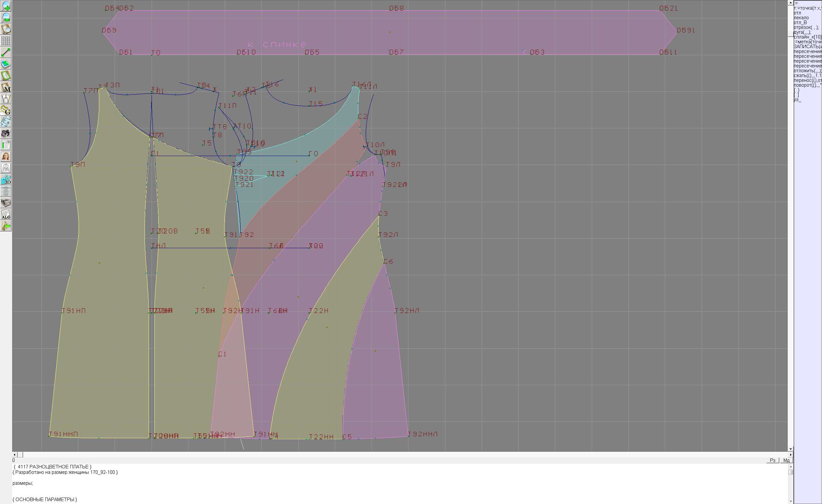
Task: Click the Рз button
Action: pos(772,460)
